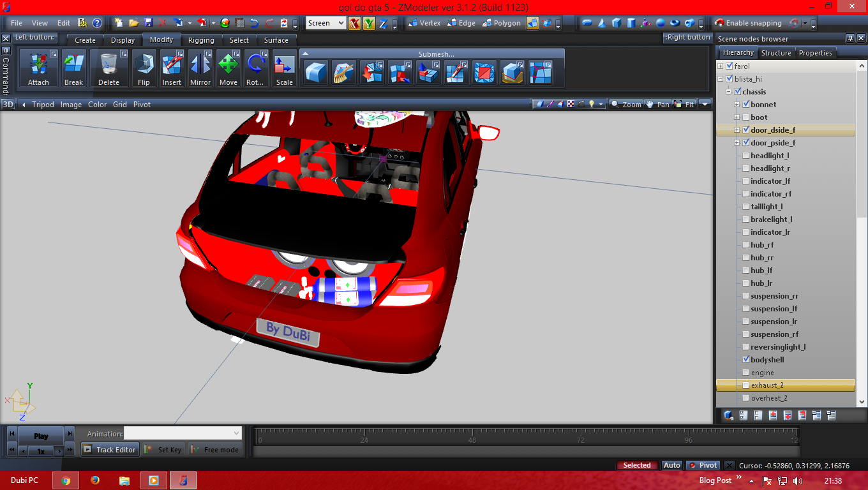Switch to the Create tab
The height and width of the screenshot is (490, 868).
[x=85, y=40]
